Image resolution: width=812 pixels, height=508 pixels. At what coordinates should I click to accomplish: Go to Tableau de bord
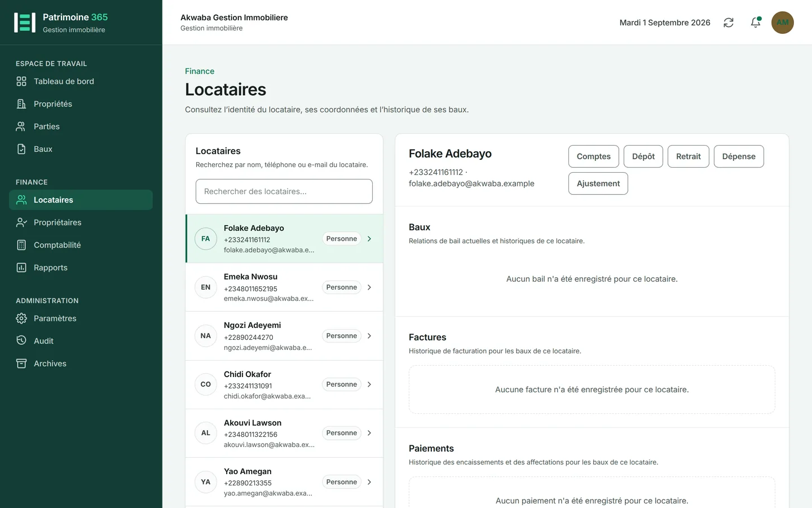(81, 81)
